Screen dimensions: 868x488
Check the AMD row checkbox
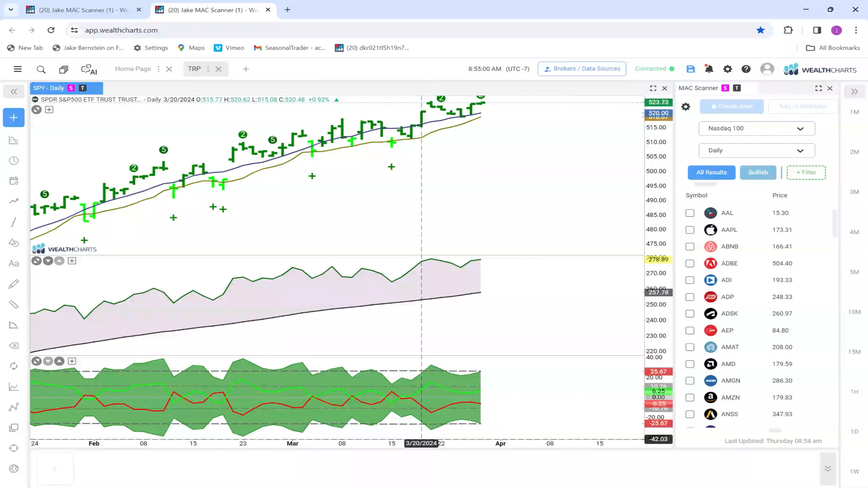pyautogui.click(x=689, y=364)
